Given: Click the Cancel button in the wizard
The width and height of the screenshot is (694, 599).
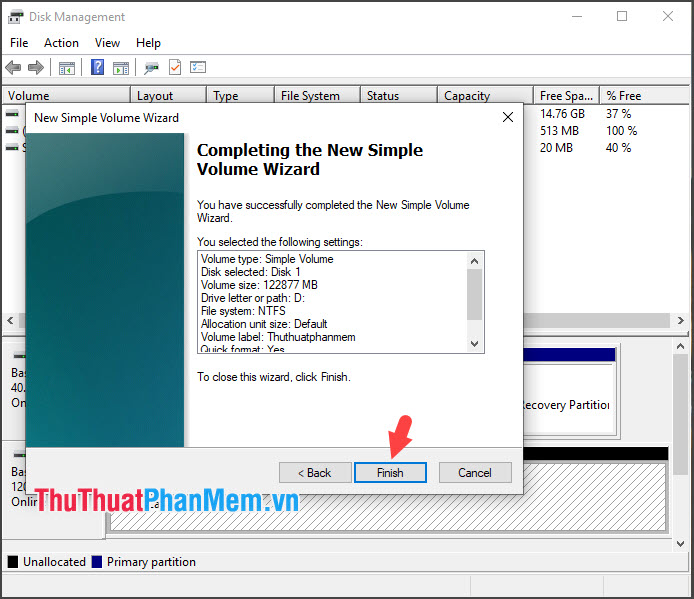Looking at the screenshot, I should coord(475,473).
